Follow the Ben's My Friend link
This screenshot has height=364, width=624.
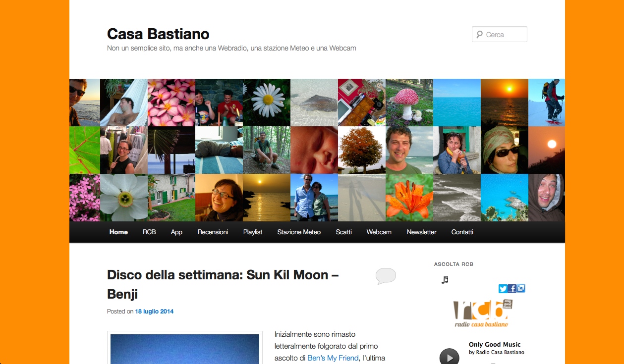(x=333, y=358)
